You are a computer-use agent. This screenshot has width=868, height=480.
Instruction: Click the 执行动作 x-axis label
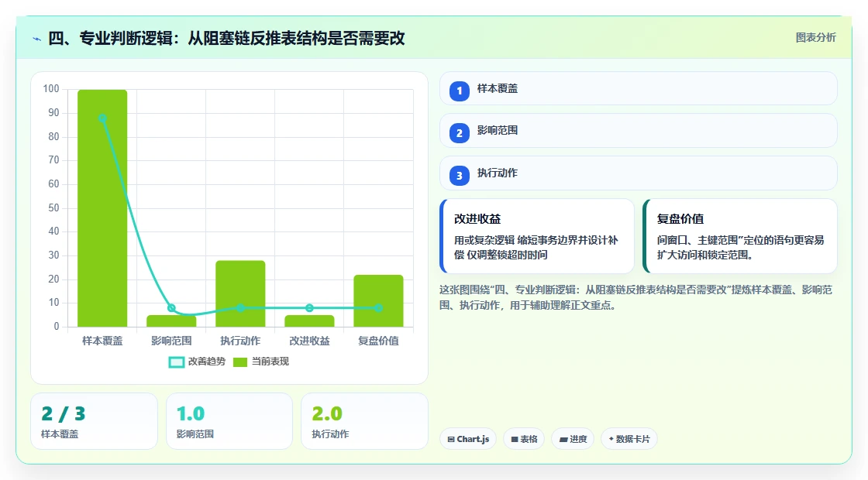coord(240,341)
